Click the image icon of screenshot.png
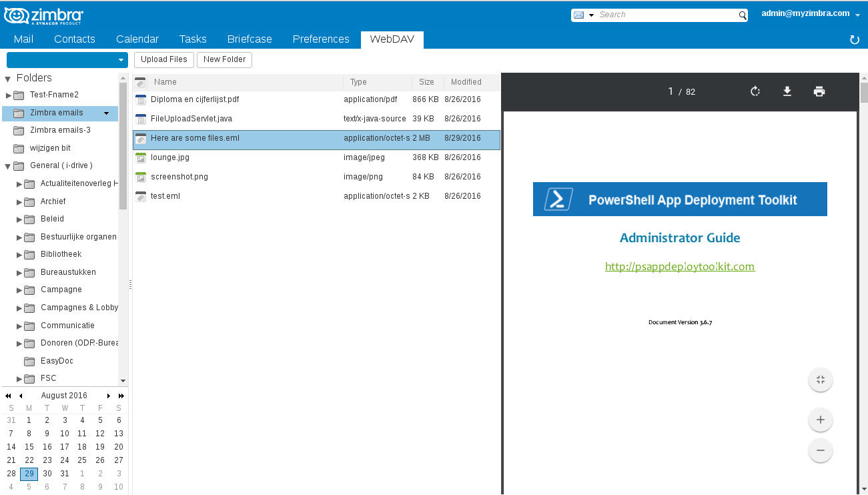The width and height of the screenshot is (868, 495). click(x=140, y=177)
